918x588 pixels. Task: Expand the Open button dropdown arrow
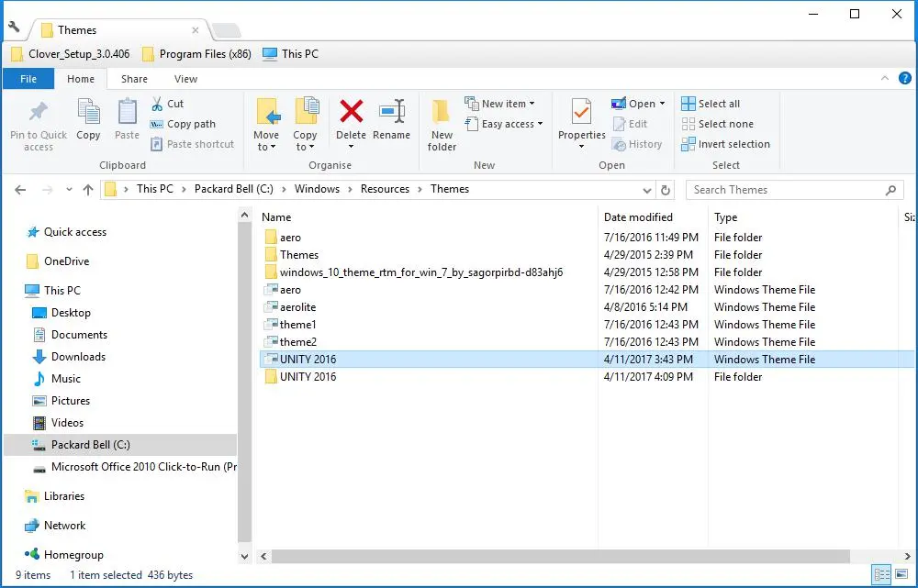(x=662, y=104)
